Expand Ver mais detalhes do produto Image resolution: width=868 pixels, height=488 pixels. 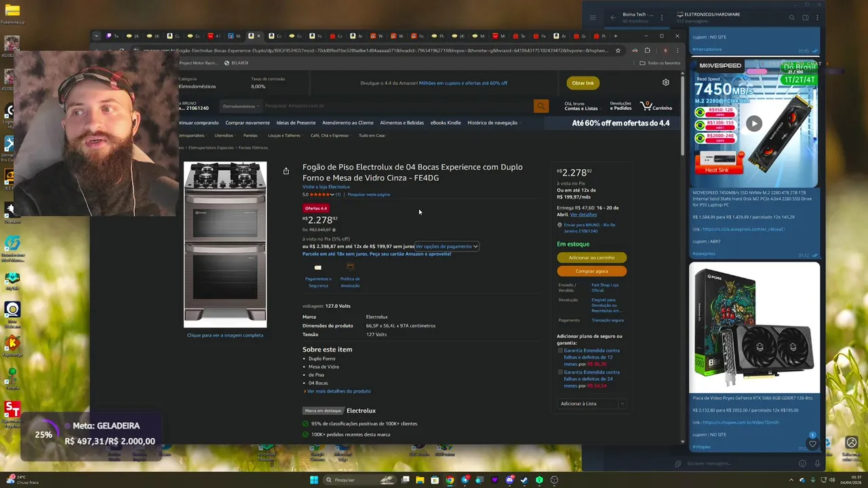coord(338,391)
